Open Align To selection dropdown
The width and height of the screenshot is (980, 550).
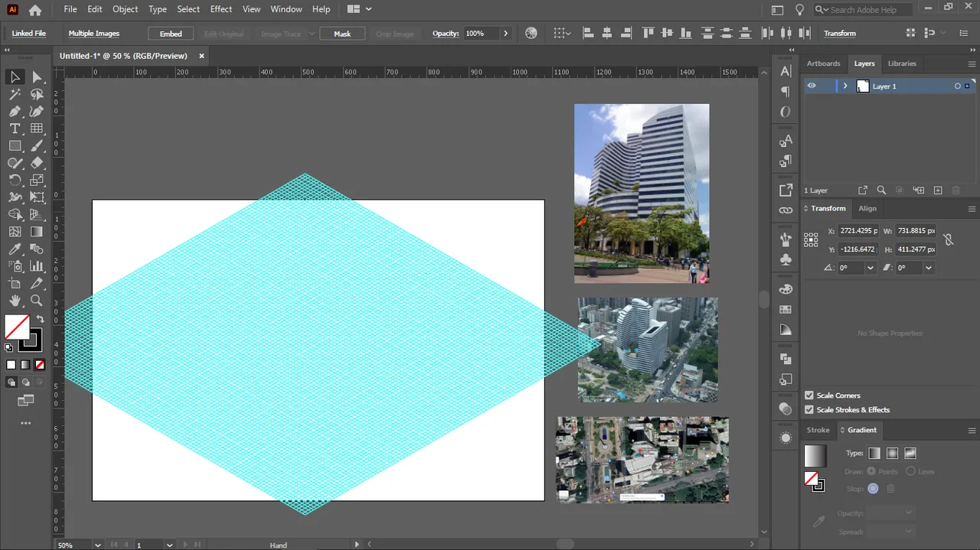click(x=563, y=34)
